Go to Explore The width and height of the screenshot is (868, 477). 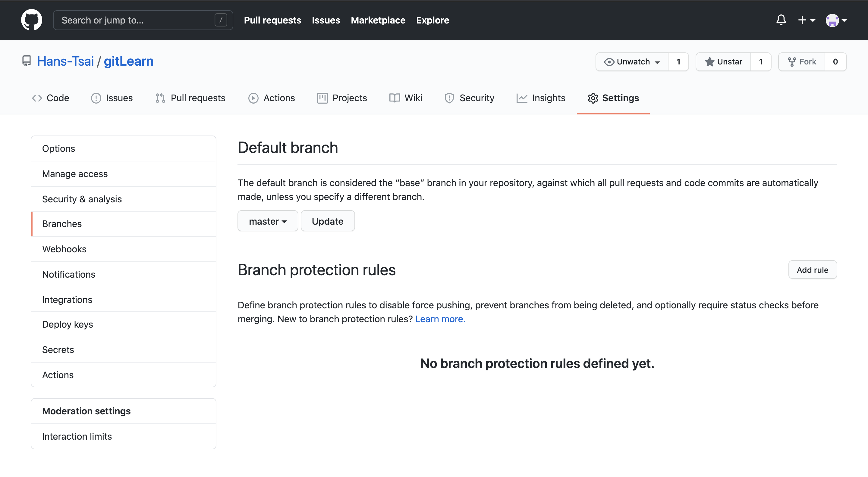tap(432, 20)
